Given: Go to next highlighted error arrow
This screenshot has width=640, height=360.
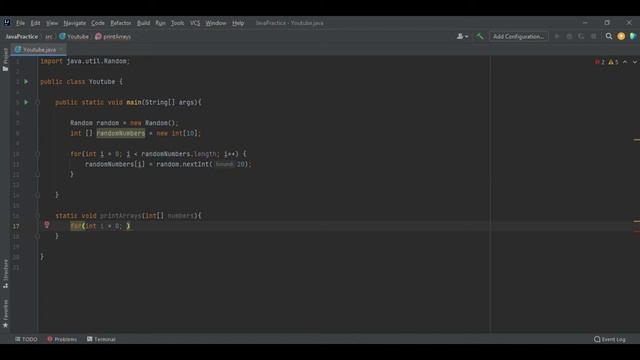Looking at the screenshot, I should [x=635, y=62].
